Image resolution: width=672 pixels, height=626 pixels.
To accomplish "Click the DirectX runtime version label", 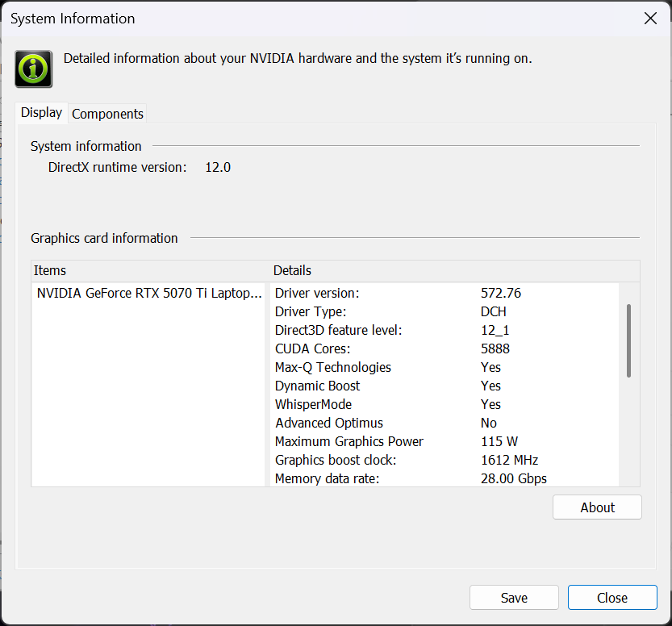I will coord(118,167).
